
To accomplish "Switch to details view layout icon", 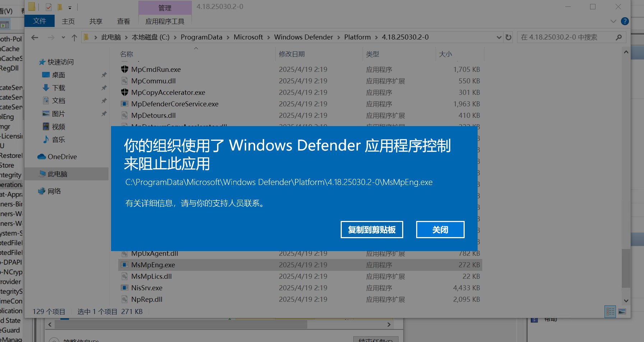I will (610, 311).
